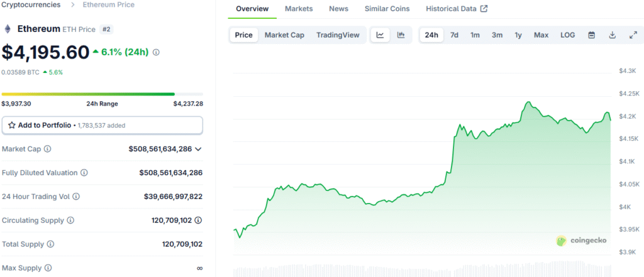This screenshot has width=644, height=277.
Task: Switch to candlestick chart icon
Action: (x=401, y=35)
